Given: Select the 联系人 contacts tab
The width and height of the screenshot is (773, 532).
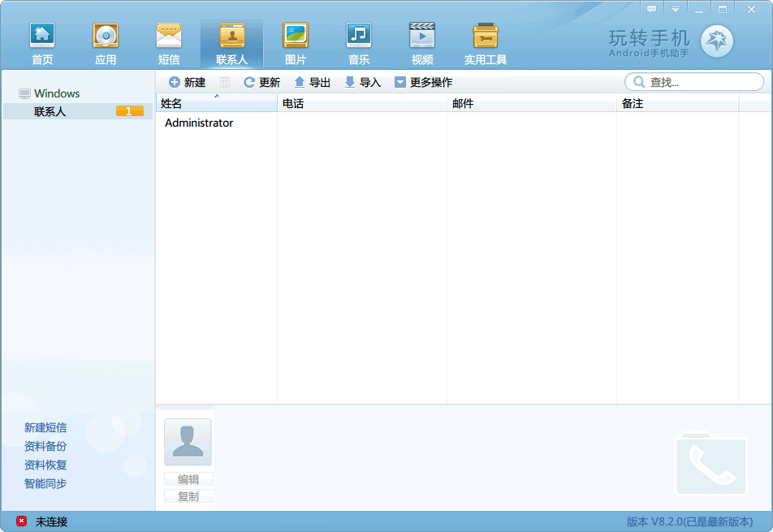Looking at the screenshot, I should tap(231, 44).
